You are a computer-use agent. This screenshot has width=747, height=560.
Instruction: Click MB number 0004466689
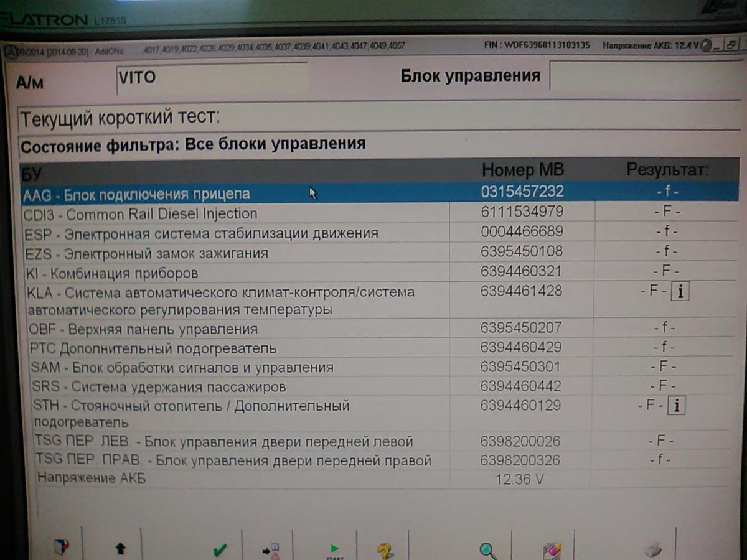coord(522,231)
